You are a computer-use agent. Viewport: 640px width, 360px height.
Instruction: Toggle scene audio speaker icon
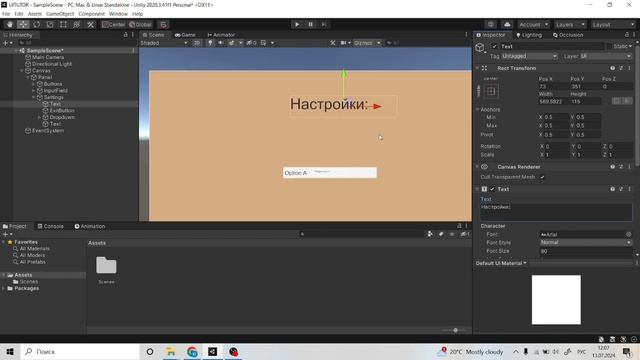click(x=221, y=43)
